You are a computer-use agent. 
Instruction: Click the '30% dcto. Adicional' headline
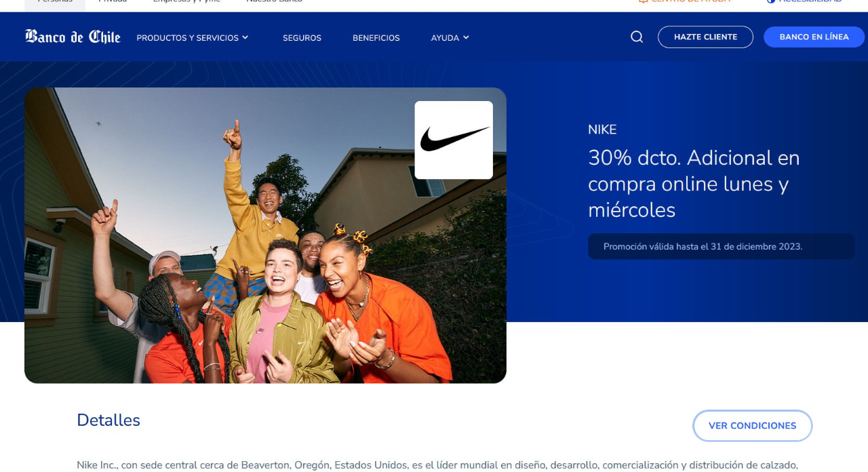(x=694, y=184)
